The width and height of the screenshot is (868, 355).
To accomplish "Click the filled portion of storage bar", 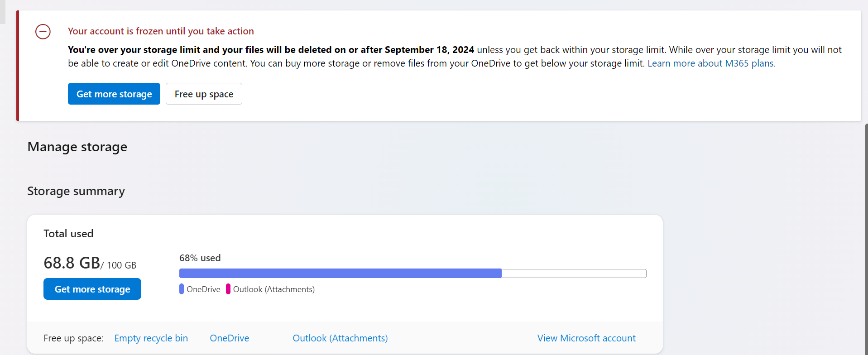I will pyautogui.click(x=340, y=273).
